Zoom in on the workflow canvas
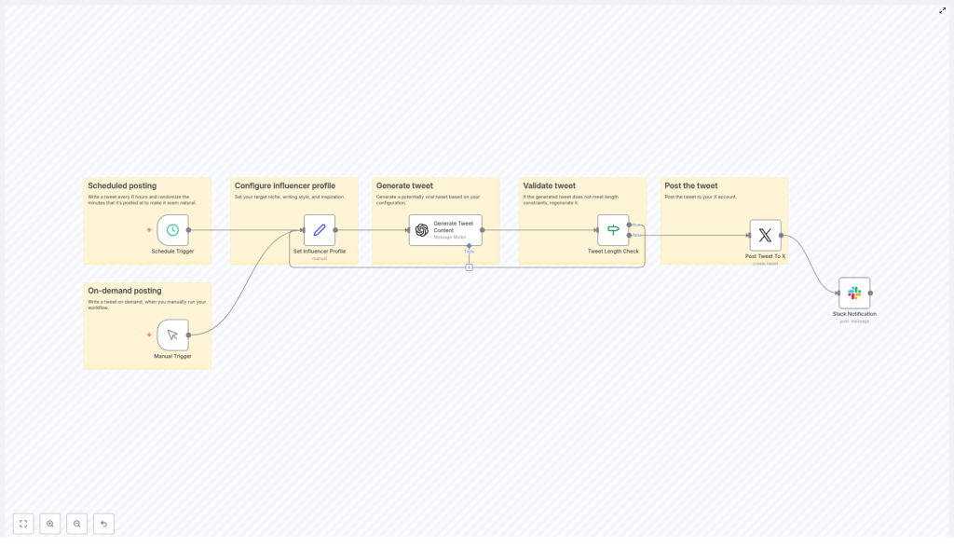 coord(49,524)
